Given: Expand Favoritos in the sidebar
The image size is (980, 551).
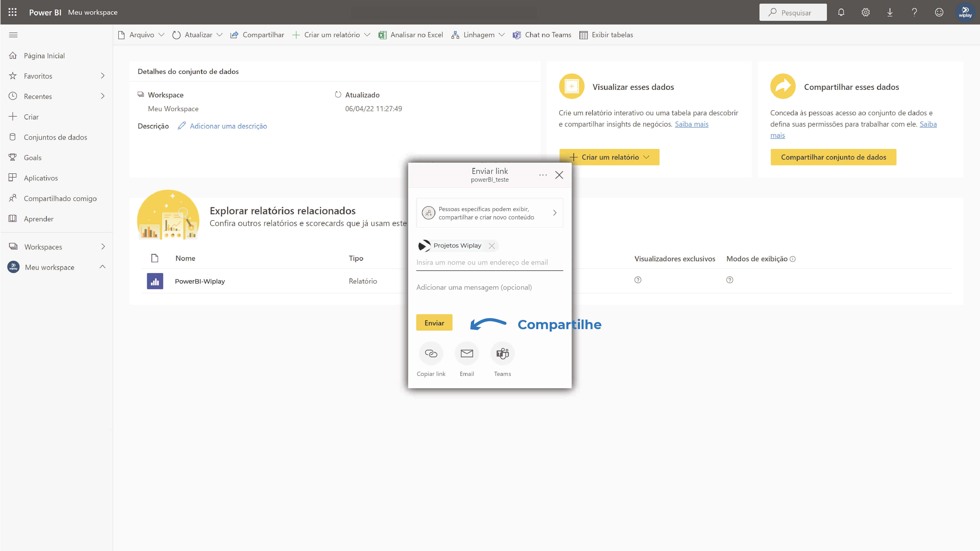Looking at the screenshot, I should point(102,76).
